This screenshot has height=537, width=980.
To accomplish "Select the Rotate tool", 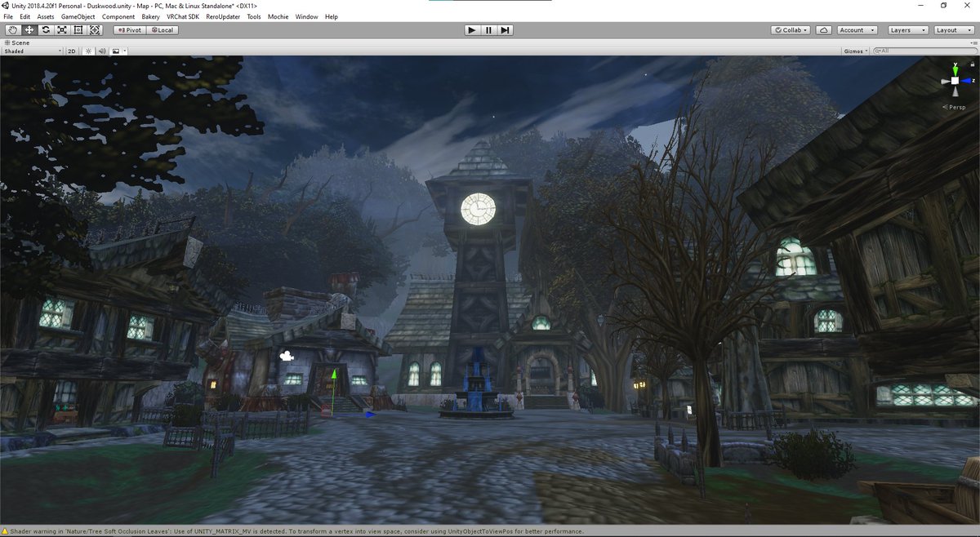I will click(45, 29).
